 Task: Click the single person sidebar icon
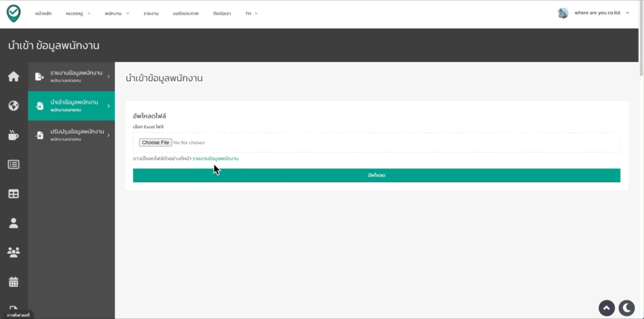pyautogui.click(x=13, y=223)
